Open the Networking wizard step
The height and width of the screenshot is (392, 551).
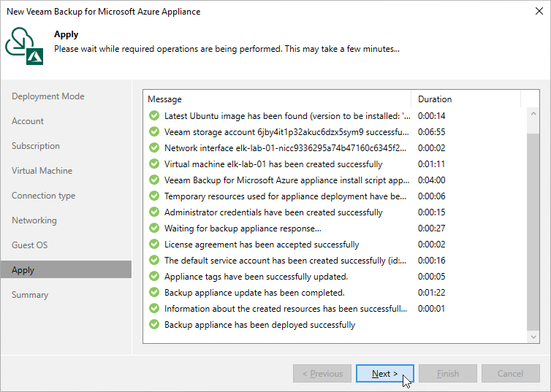pos(34,220)
